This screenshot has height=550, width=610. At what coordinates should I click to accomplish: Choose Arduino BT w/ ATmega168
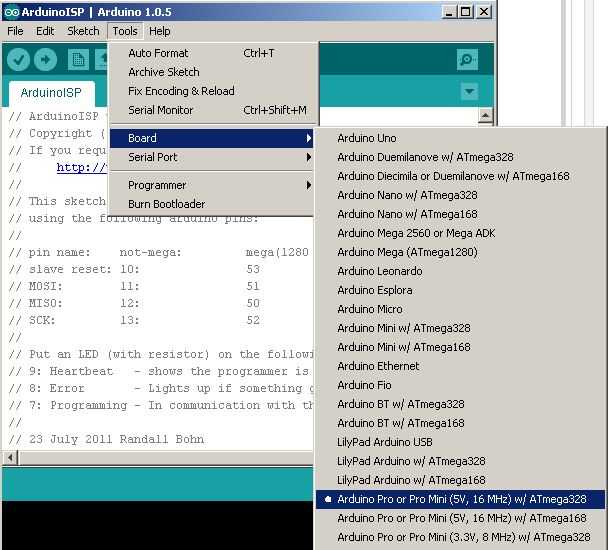(x=461, y=423)
